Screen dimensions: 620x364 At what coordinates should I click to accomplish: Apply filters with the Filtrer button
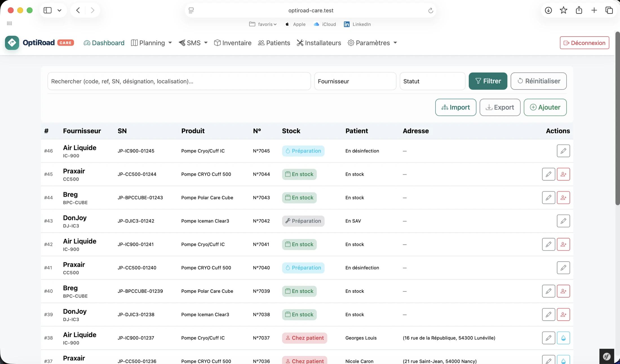pyautogui.click(x=488, y=81)
